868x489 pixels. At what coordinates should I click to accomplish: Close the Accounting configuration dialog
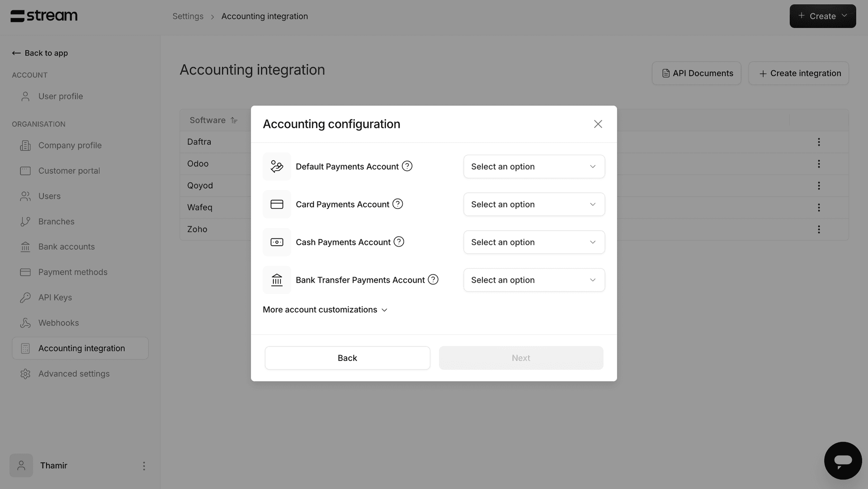598,124
